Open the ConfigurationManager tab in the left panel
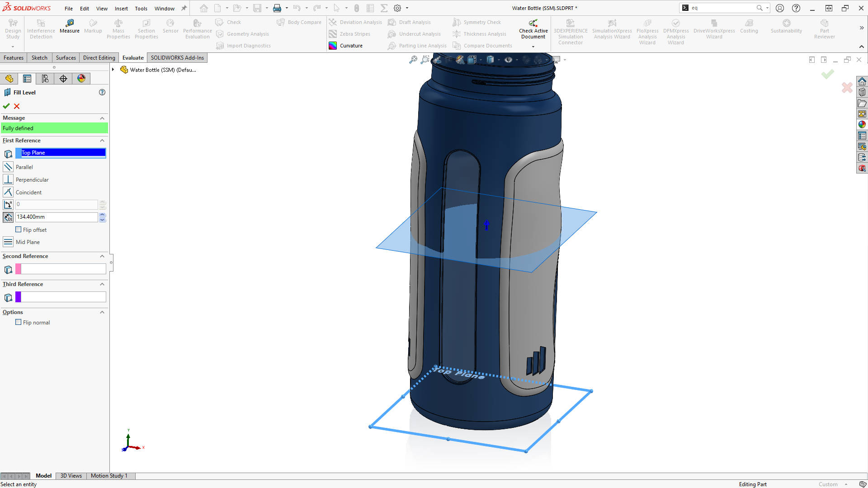This screenshot has width=868, height=488. 45,78
